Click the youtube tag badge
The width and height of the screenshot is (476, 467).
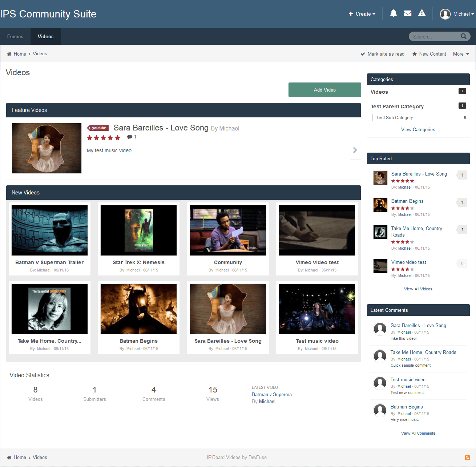pos(98,128)
